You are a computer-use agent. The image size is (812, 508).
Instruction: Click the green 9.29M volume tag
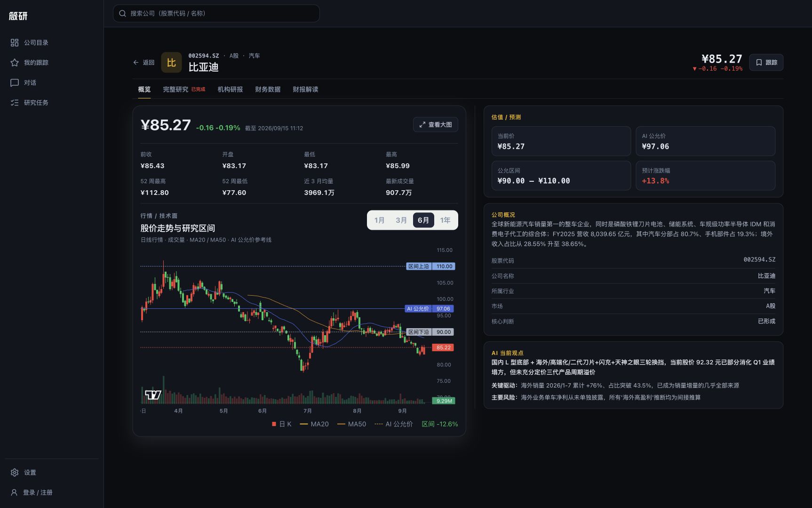coord(444,401)
